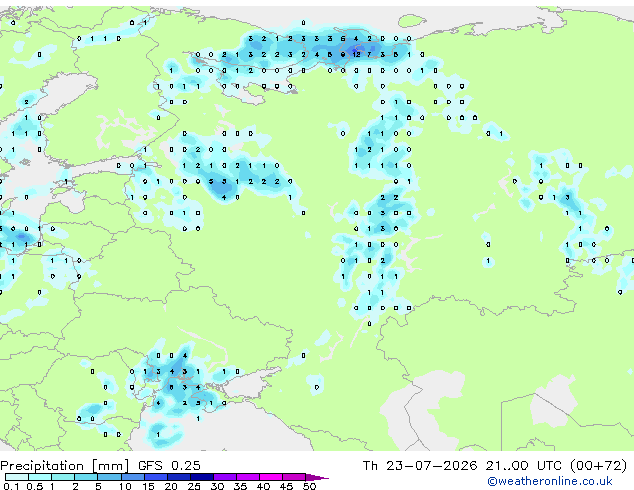Screen dimensions: 634x490
Task: Select the 20–25 mm legend color swatch
Action: [x=178, y=477]
